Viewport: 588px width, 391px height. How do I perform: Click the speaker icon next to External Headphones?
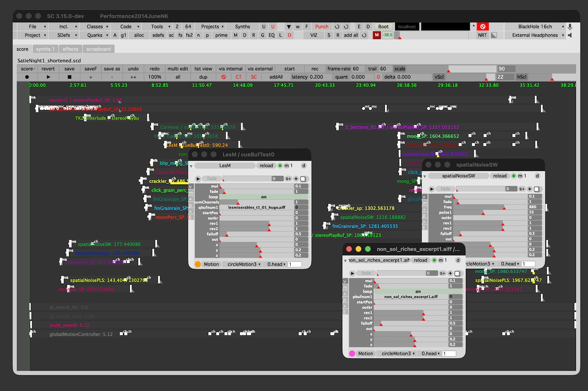(x=570, y=35)
